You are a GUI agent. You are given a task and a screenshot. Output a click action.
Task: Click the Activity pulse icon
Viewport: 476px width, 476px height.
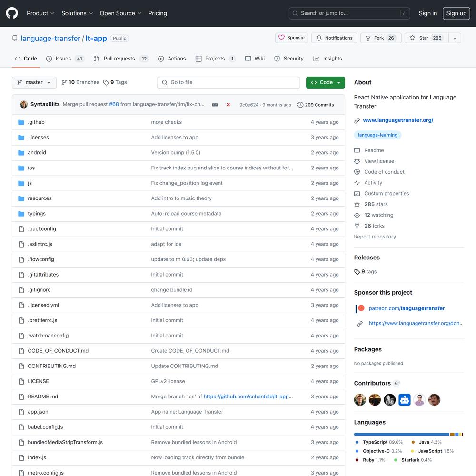coord(357,183)
